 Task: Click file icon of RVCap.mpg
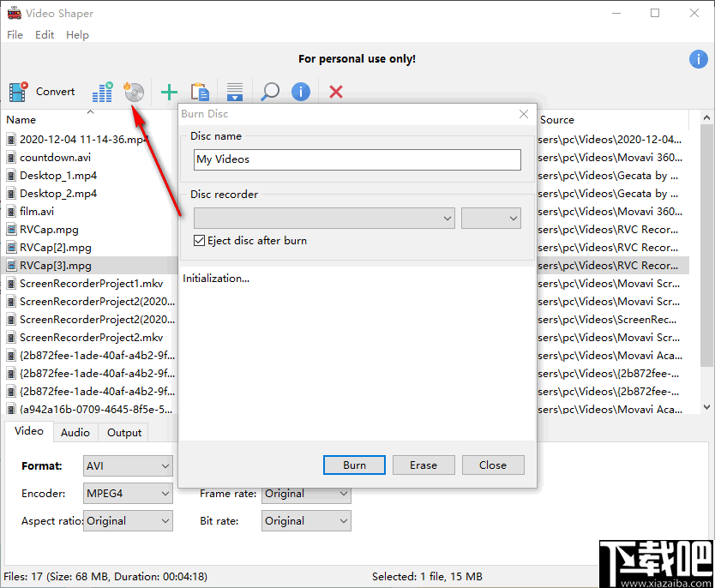[x=11, y=230]
